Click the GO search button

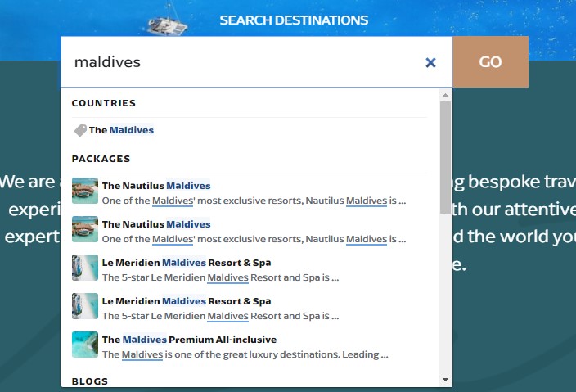[490, 61]
